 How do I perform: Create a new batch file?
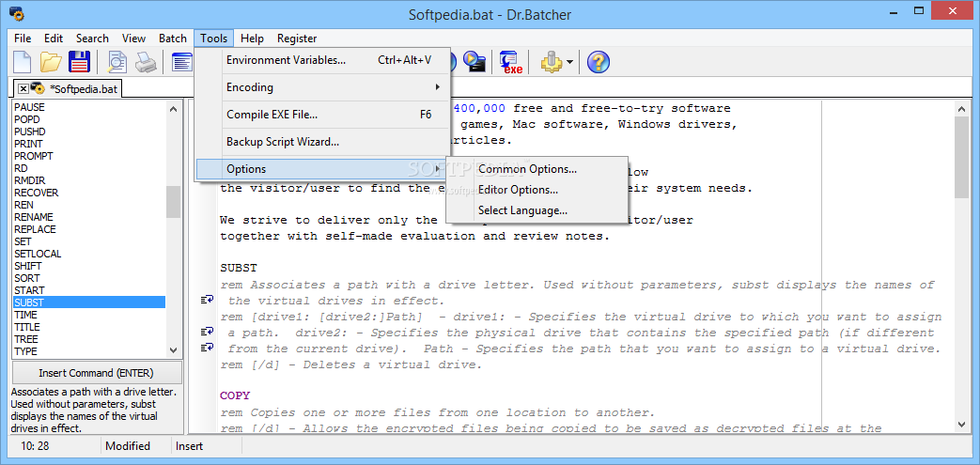pos(23,61)
